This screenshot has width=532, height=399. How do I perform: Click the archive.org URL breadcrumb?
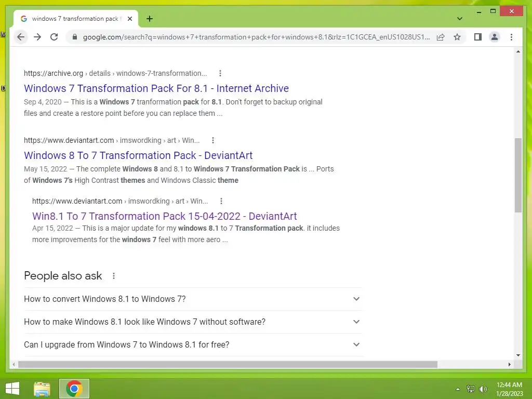point(115,73)
